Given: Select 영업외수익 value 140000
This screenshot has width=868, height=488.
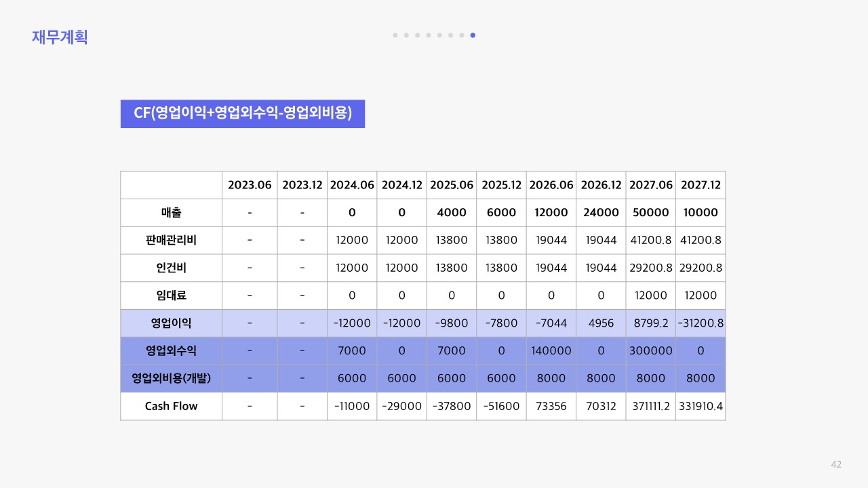Looking at the screenshot, I should [551, 351].
